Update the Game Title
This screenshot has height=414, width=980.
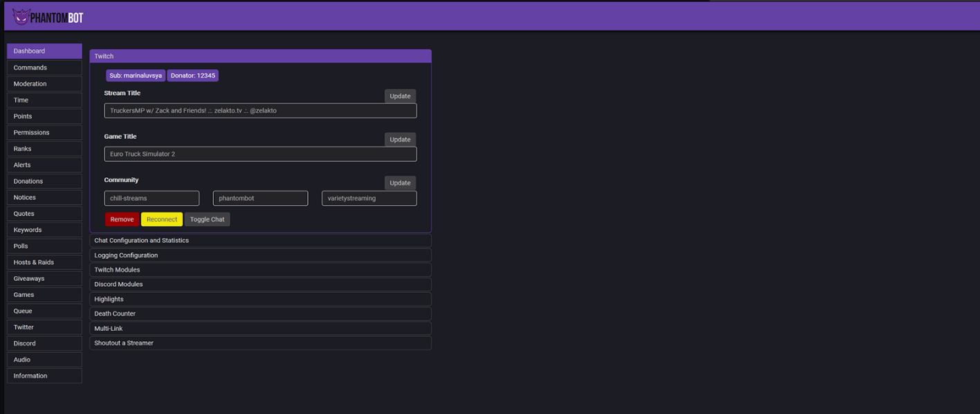[400, 140]
